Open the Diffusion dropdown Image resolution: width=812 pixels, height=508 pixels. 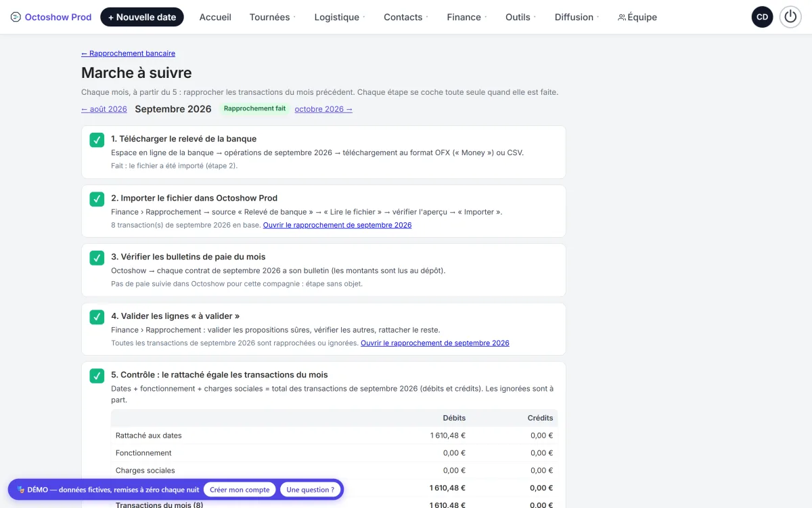click(577, 17)
